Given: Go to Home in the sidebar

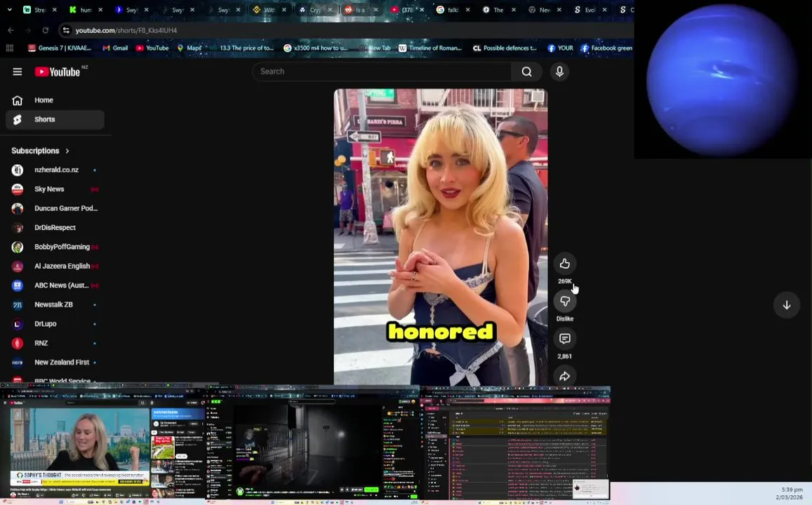Looking at the screenshot, I should tap(55, 100).
